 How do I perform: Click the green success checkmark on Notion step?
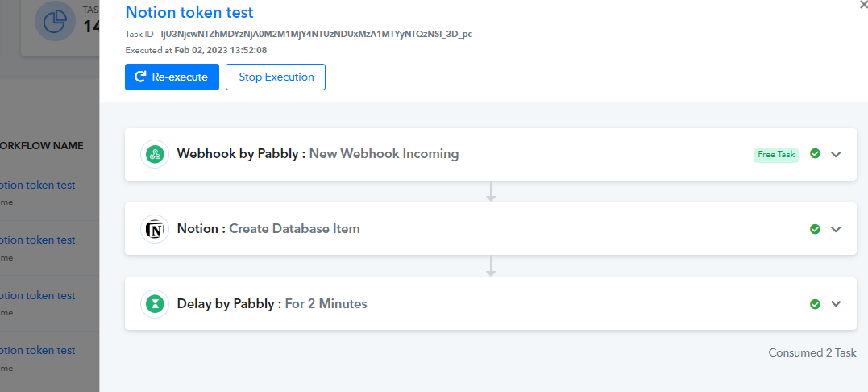815,229
